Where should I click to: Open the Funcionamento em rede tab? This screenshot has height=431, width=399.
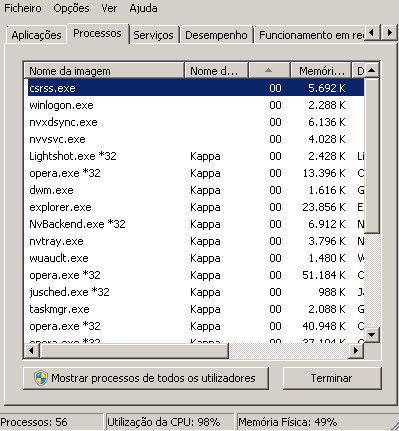pos(310,35)
